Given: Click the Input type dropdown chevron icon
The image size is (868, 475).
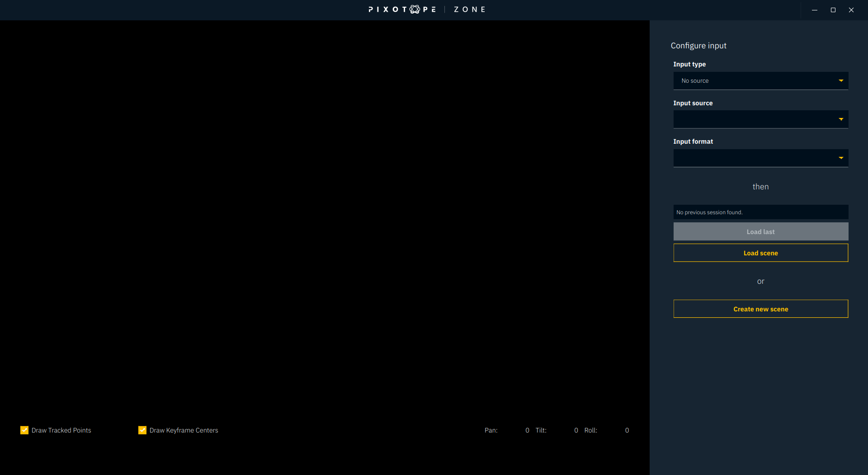Looking at the screenshot, I should pyautogui.click(x=841, y=80).
